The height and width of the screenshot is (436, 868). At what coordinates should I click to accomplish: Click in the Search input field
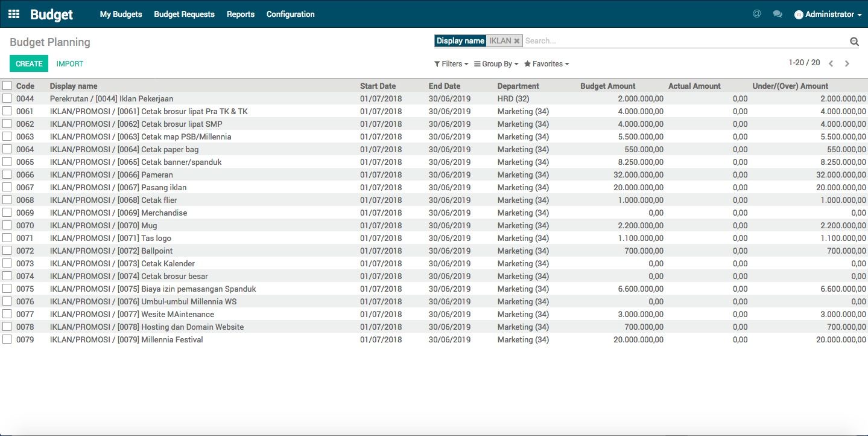(685, 41)
